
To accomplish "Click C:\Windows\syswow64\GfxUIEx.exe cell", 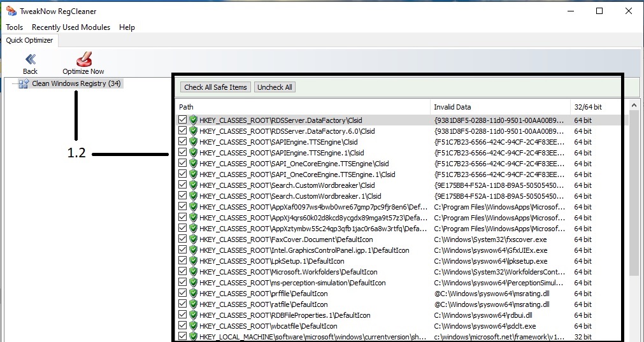I will (491, 250).
